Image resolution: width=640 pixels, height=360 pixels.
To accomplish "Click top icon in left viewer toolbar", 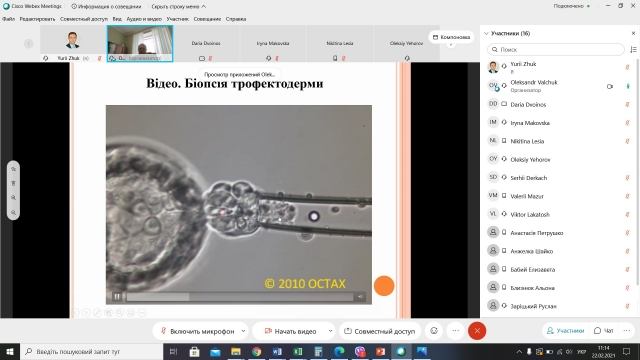I will [x=13, y=169].
